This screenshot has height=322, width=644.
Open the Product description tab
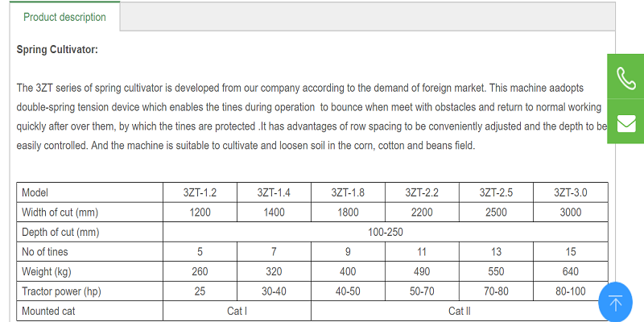tap(64, 17)
